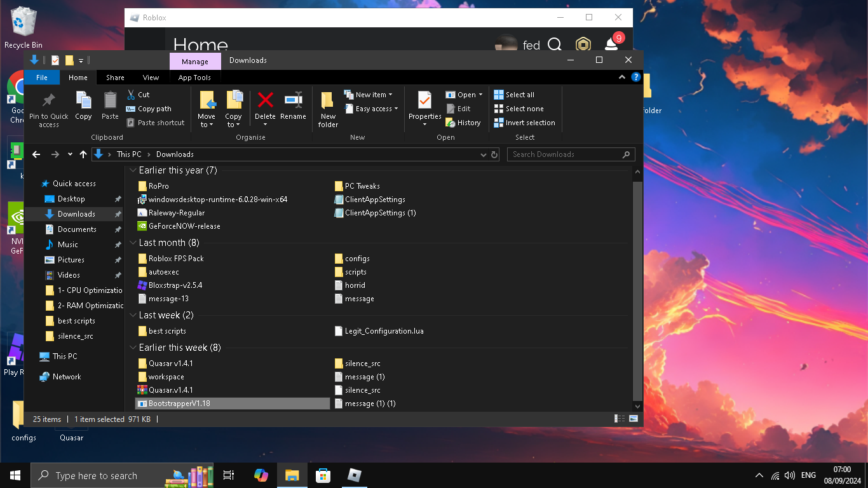Screen dimensions: 868x488
Task: Click the Rename icon
Action: point(293,100)
